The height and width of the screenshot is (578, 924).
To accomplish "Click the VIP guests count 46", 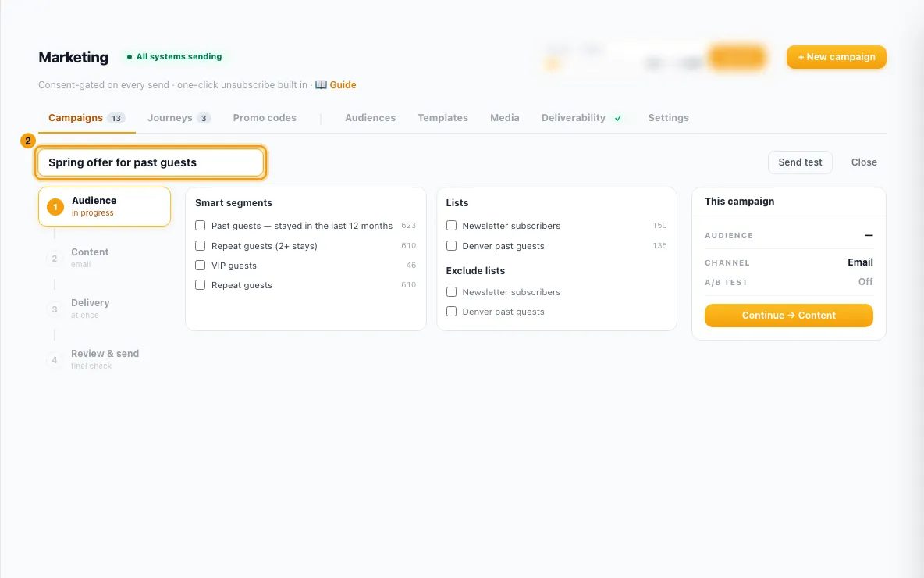I will tap(410, 266).
